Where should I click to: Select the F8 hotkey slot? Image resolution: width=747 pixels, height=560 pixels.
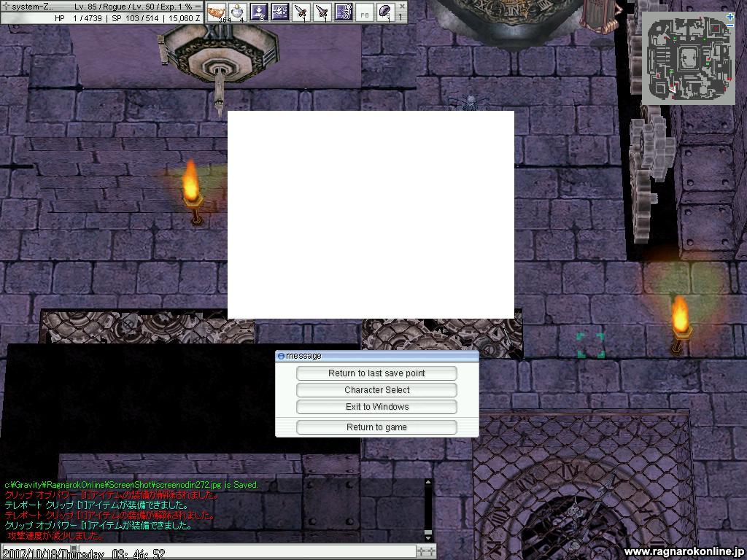pos(365,13)
